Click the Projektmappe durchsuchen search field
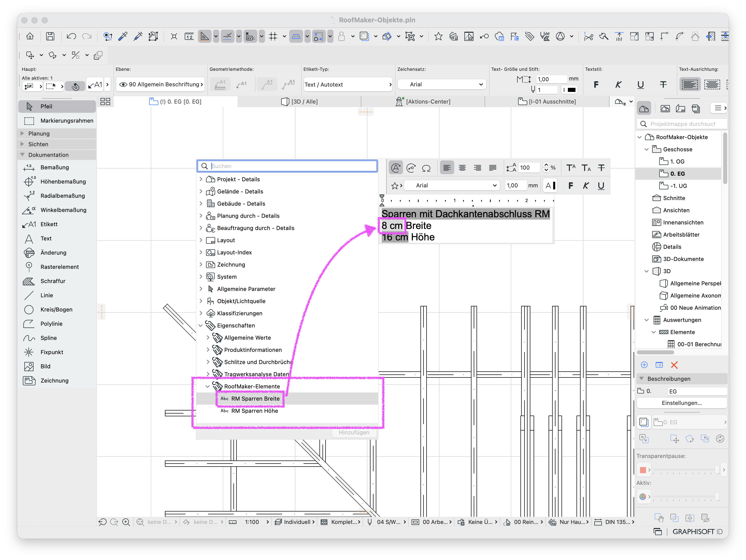 [x=682, y=124]
